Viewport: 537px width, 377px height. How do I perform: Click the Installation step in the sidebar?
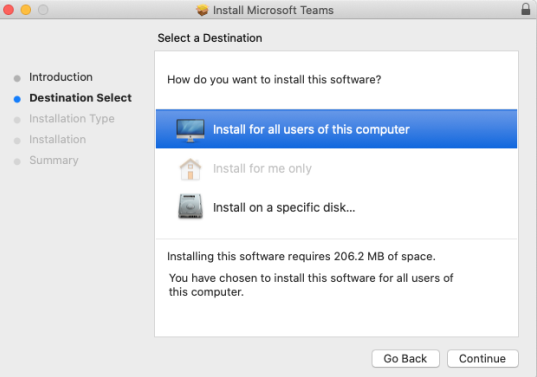58,139
